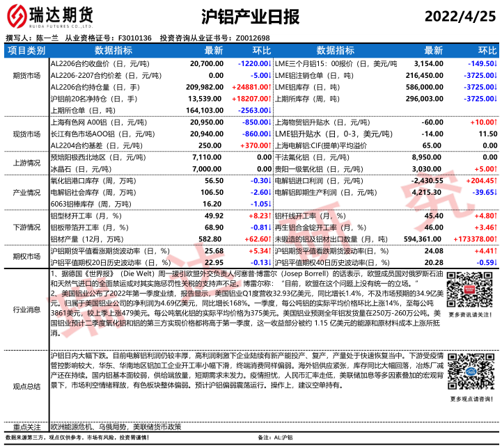
Task: Select the 项目类别 column header
Action: [x=26, y=51]
